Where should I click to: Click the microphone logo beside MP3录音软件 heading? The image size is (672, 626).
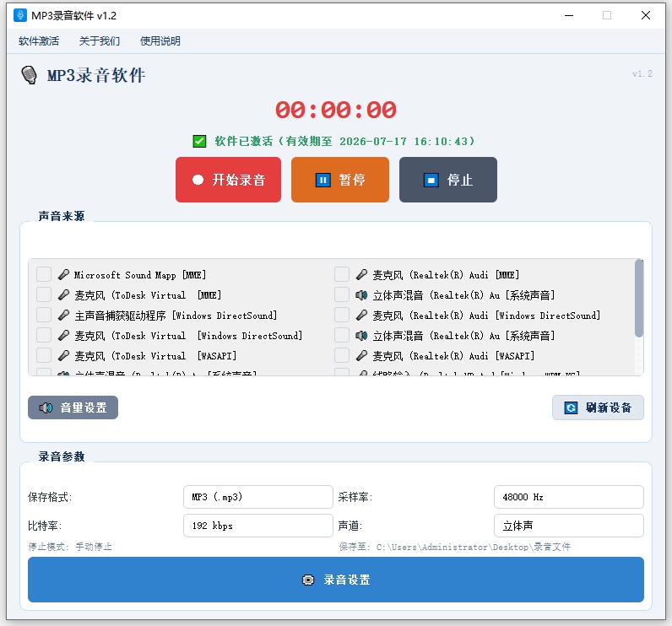(x=30, y=75)
